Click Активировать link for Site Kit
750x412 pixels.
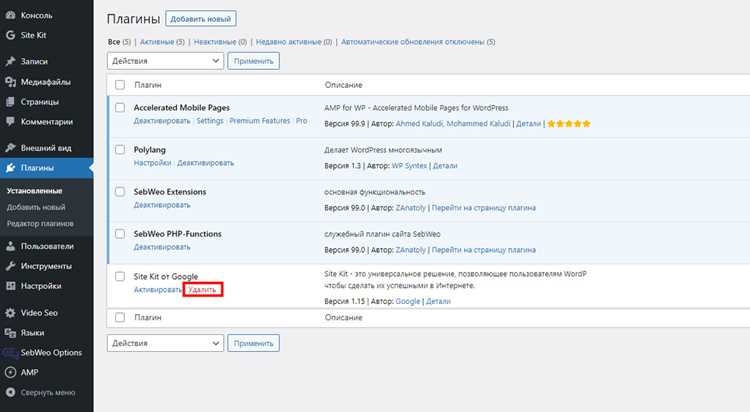(x=158, y=290)
